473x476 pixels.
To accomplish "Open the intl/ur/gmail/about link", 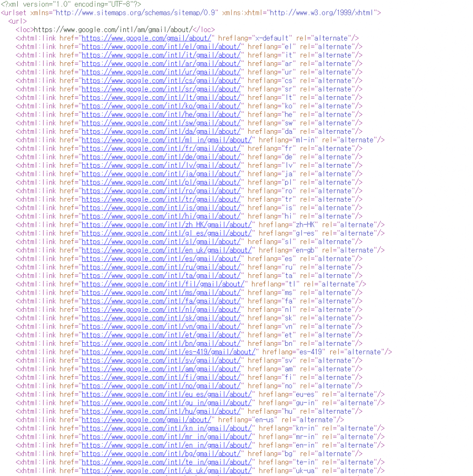I will (161, 72).
